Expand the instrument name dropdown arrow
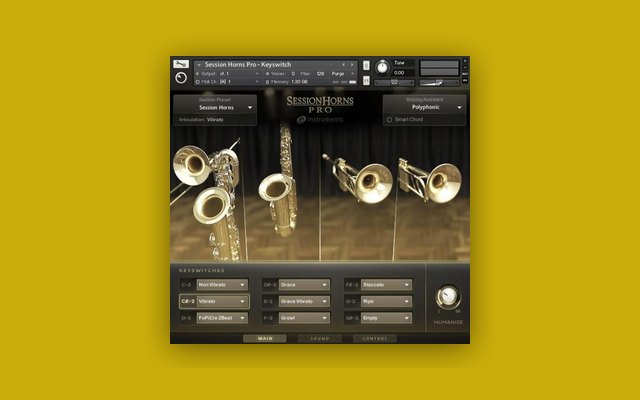 coord(199,64)
